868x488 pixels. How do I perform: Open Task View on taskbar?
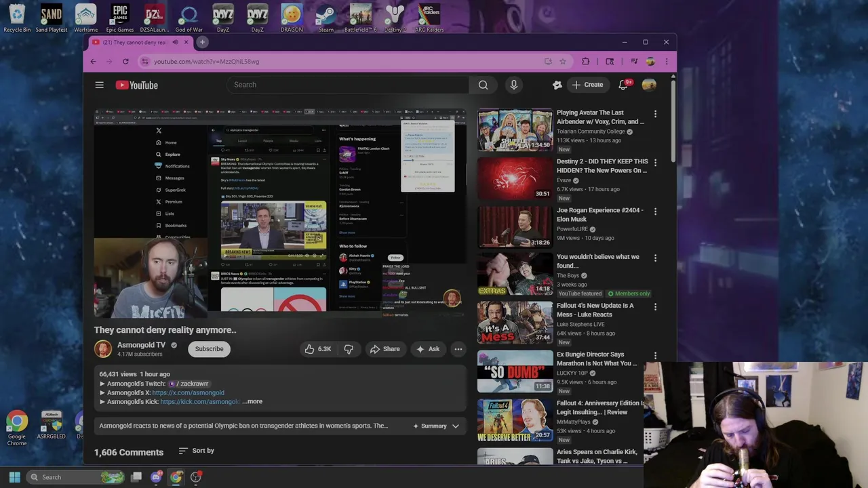pos(136,477)
